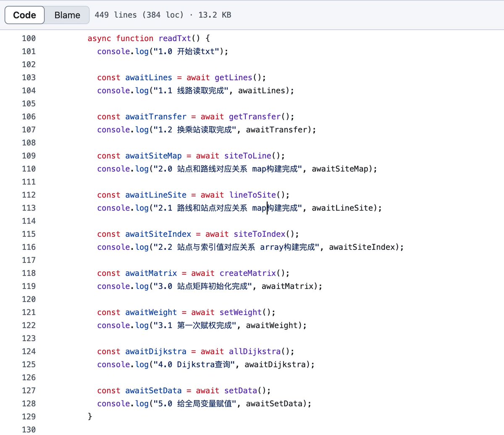
Task: Select the file info text 449 lines (384 loc)
Action: tap(139, 15)
